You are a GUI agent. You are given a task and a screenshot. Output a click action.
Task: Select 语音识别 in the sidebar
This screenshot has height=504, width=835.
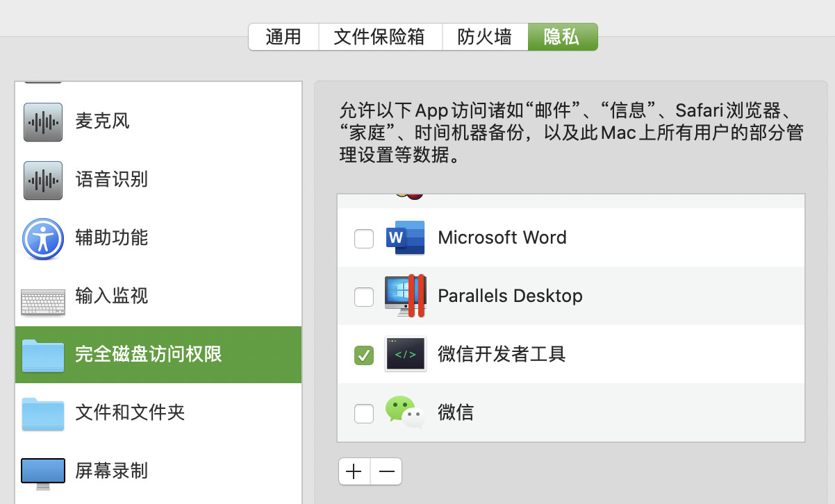click(x=158, y=180)
